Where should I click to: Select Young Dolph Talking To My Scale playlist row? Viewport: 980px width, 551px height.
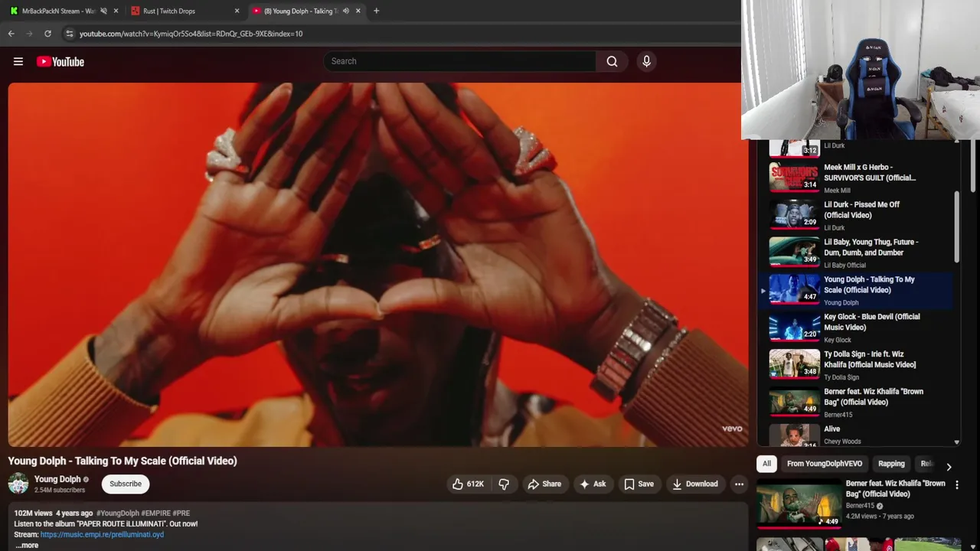coord(856,290)
